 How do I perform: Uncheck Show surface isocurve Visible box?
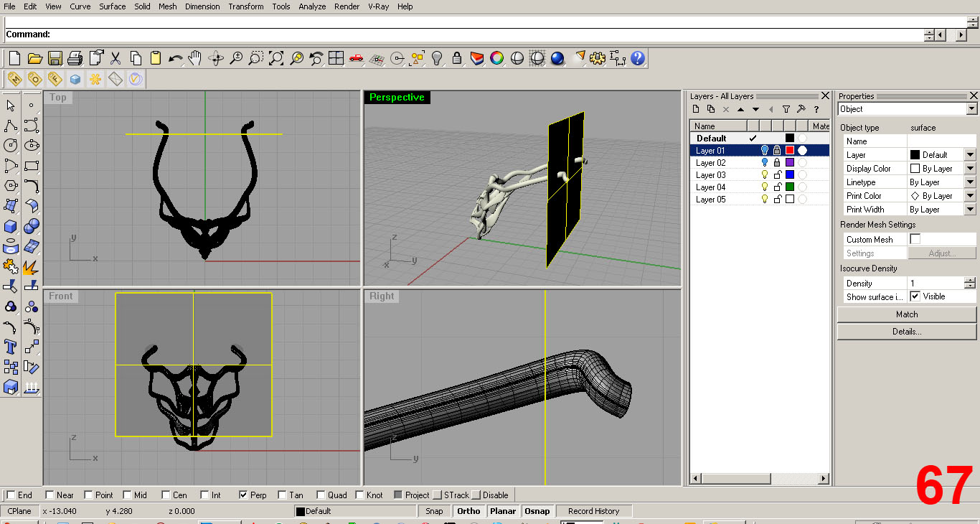coord(915,296)
